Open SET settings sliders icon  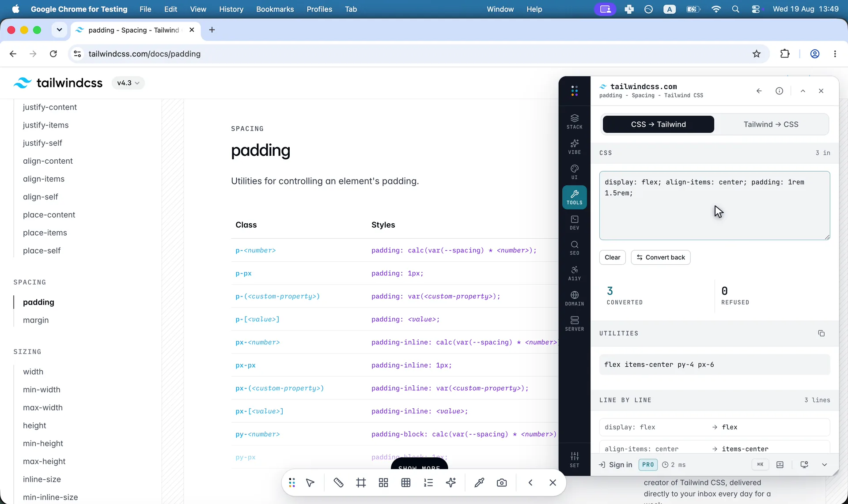574,459
